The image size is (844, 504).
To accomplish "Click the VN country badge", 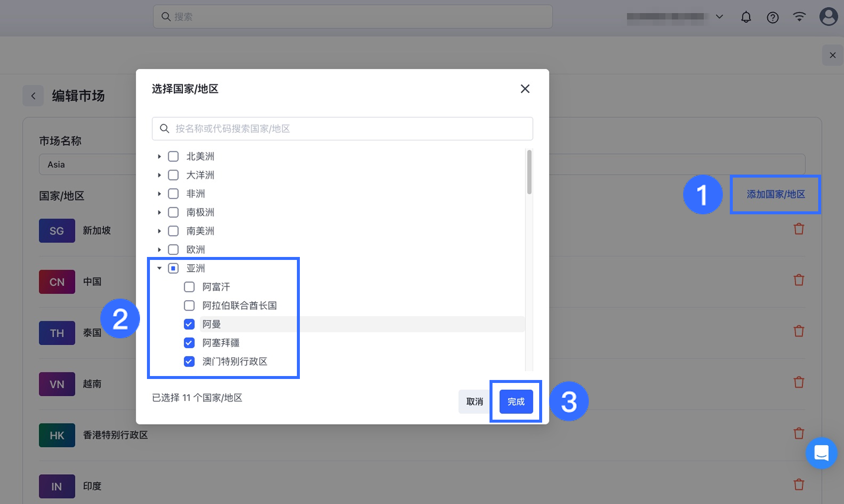I will click(57, 384).
